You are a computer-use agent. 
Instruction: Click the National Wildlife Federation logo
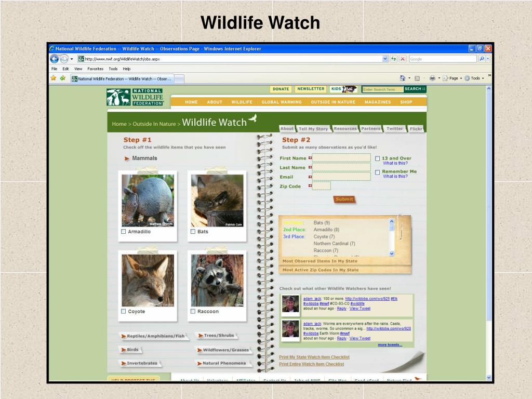pyautogui.click(x=135, y=97)
